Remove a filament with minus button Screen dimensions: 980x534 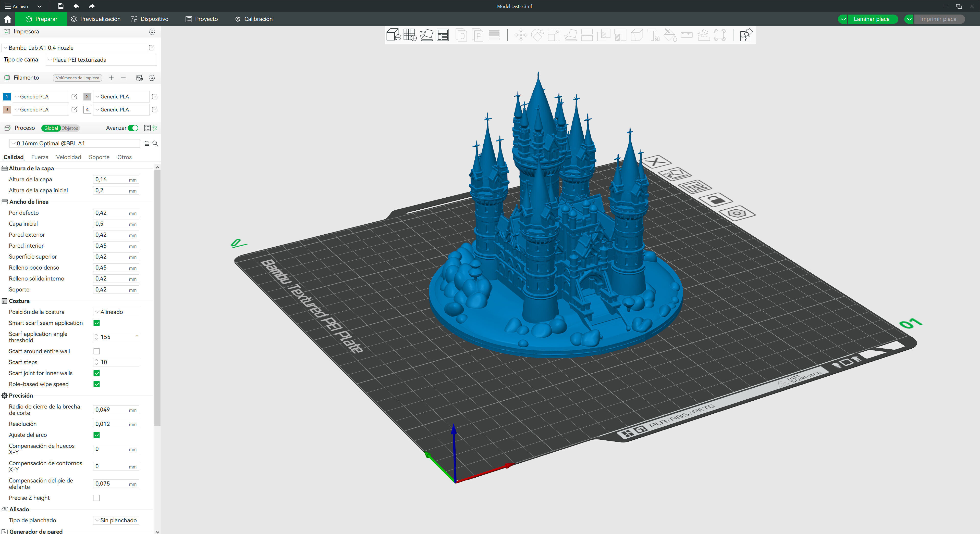[x=123, y=78]
